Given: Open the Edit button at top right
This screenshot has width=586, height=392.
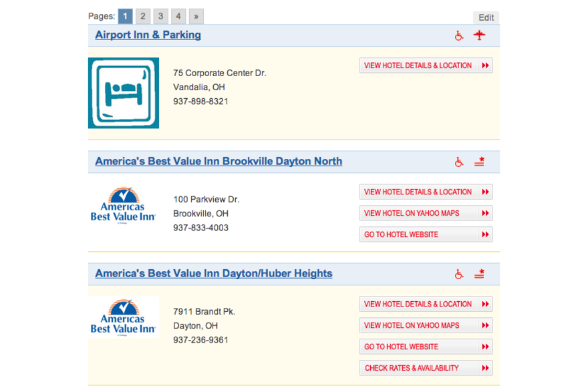Looking at the screenshot, I should pyautogui.click(x=486, y=17).
